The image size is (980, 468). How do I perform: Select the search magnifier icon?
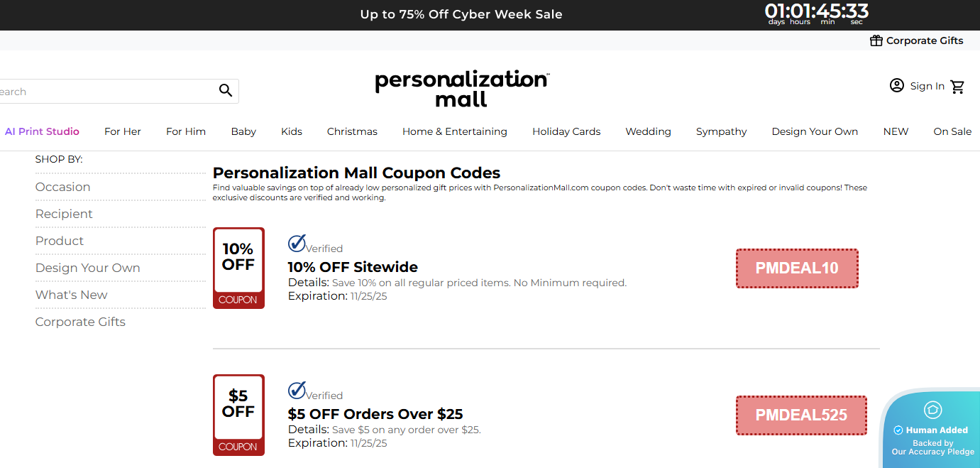point(225,90)
